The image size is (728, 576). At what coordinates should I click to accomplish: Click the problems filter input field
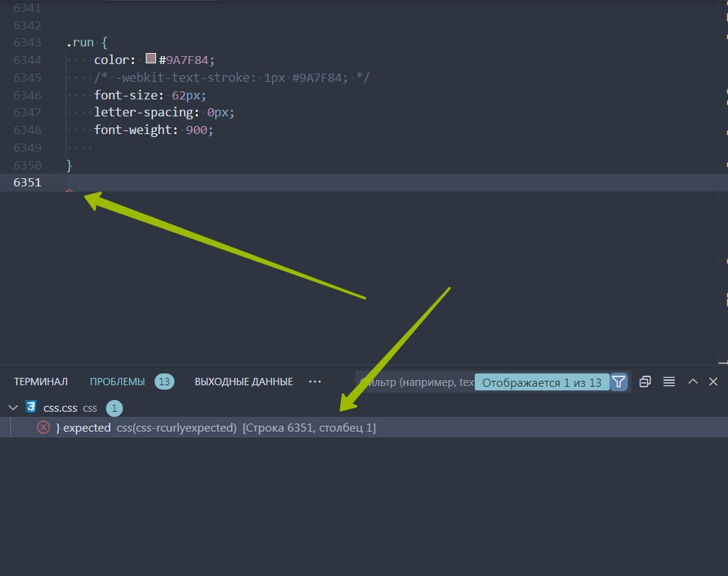tap(416, 382)
